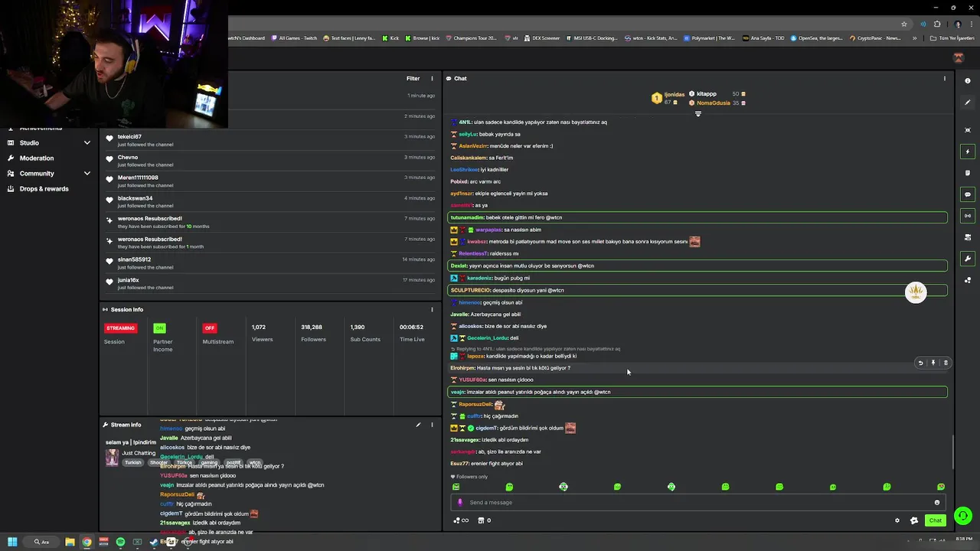Toggle the Multistream OFF indicator
The height and width of the screenshot is (551, 980).
click(209, 328)
